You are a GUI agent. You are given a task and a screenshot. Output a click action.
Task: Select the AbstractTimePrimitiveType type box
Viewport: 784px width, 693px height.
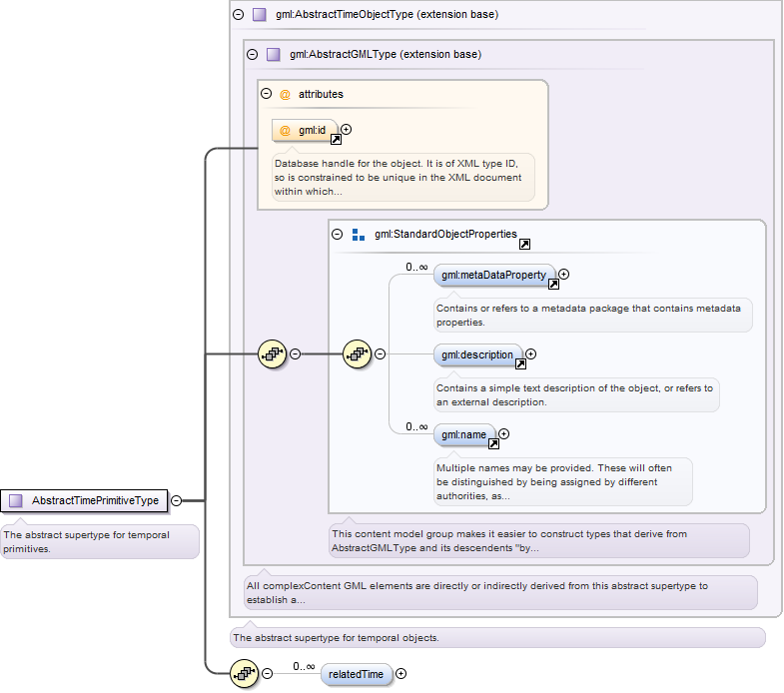84,500
